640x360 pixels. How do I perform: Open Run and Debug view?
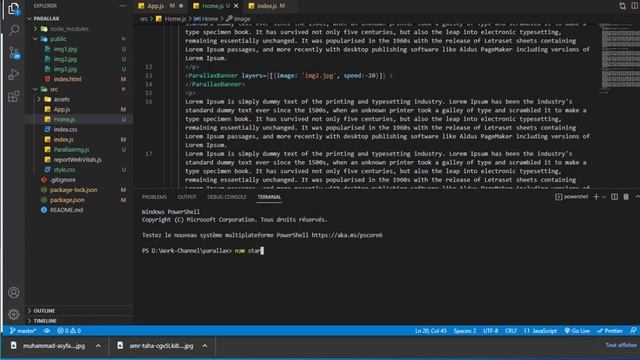(14, 74)
